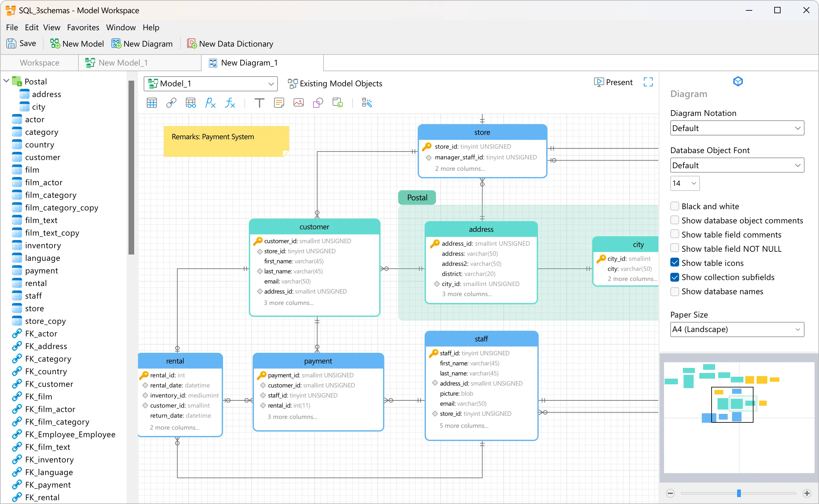
Task: Click the green Postal layer label
Action: coord(417,198)
